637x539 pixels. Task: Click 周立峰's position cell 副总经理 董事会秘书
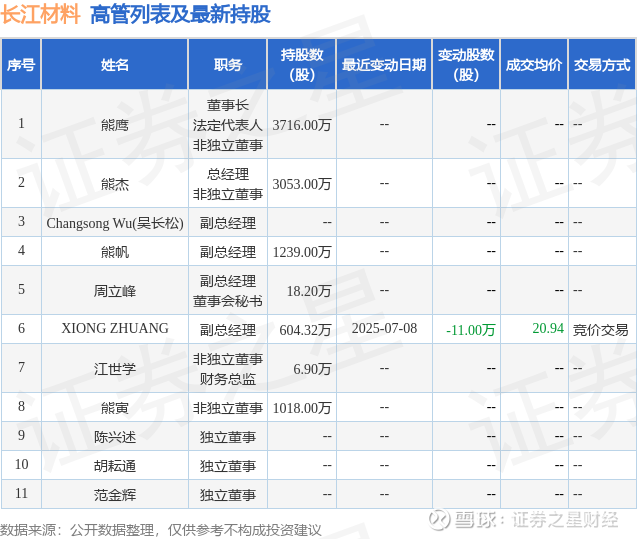(228, 291)
